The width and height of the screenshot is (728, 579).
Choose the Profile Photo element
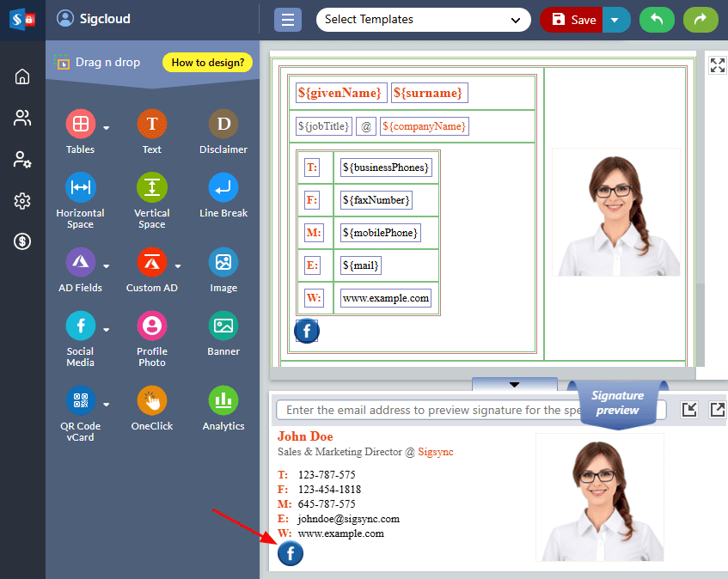coord(152,326)
